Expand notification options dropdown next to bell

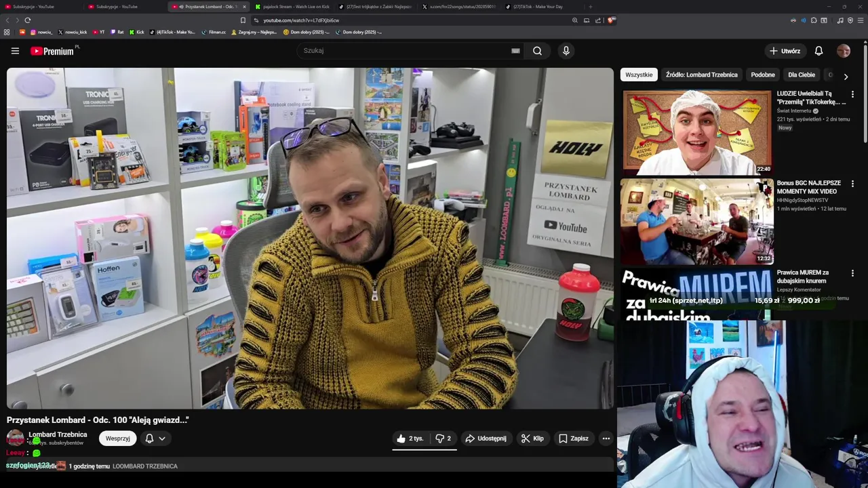click(162, 439)
